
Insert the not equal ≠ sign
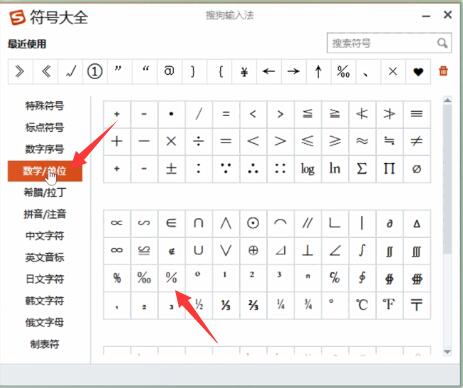(x=417, y=141)
